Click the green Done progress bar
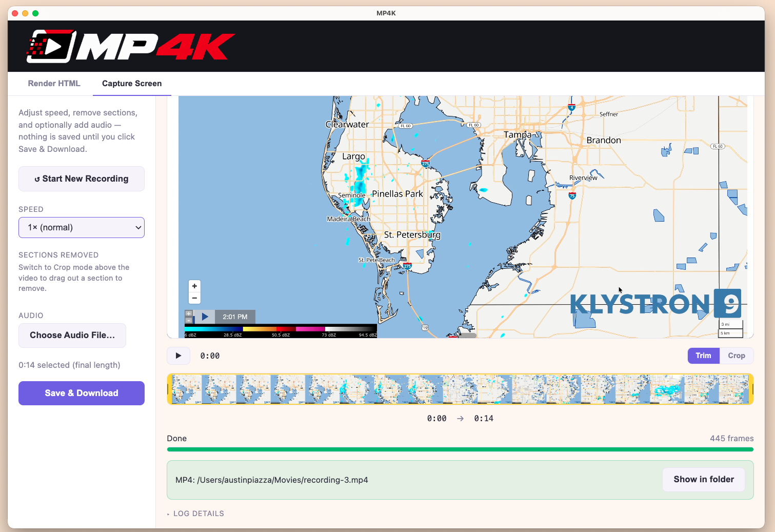Viewport: 775px width, 532px height. tap(460, 449)
